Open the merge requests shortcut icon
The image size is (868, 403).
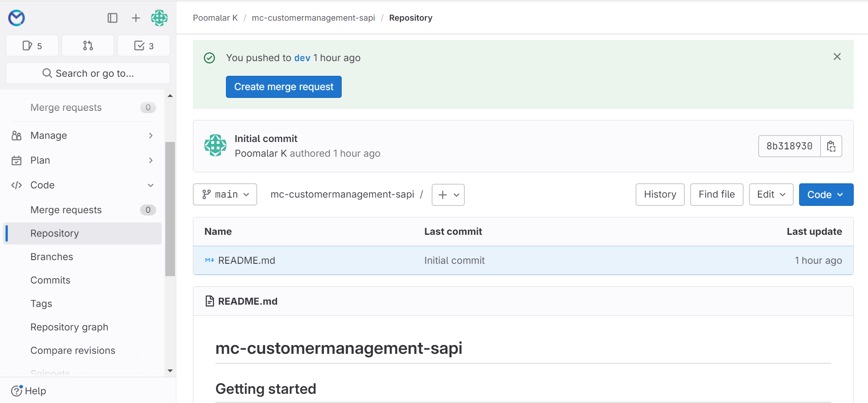pyautogui.click(x=88, y=45)
